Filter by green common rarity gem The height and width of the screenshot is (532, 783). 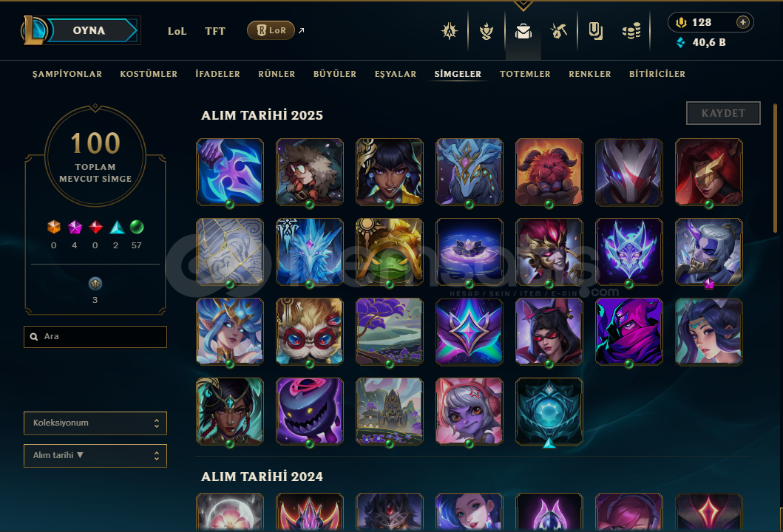[x=136, y=227]
